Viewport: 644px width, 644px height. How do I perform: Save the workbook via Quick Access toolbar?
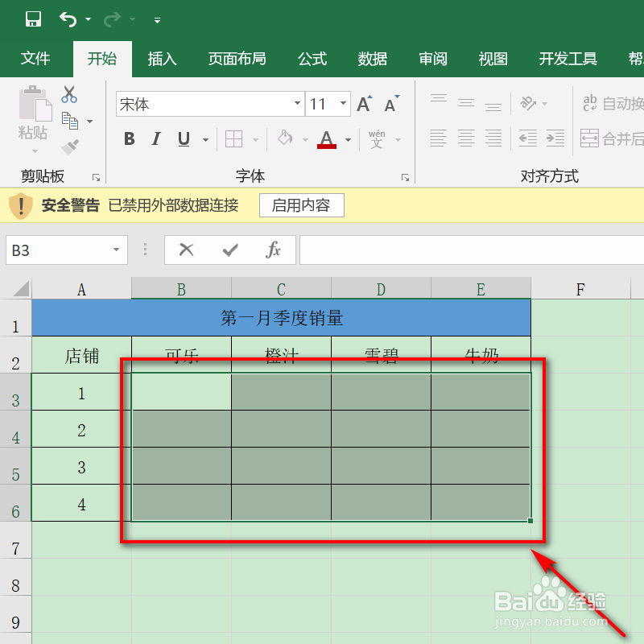(32, 18)
